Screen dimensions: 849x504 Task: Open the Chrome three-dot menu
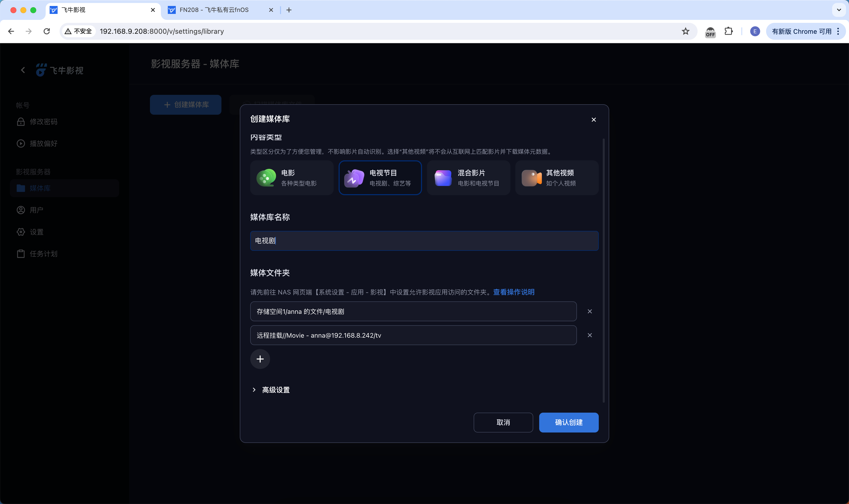coord(838,31)
